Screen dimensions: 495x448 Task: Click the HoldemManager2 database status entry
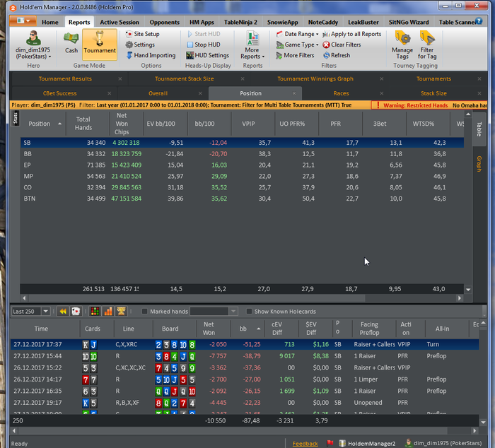[367, 443]
